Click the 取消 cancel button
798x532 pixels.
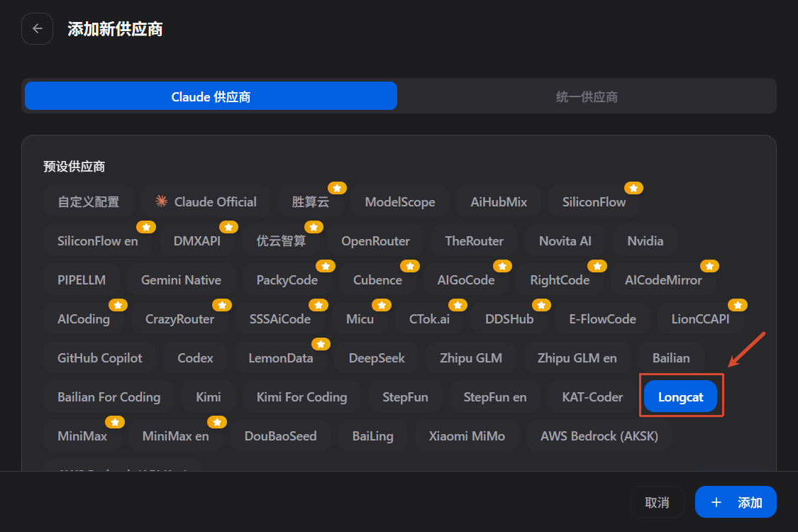[657, 502]
